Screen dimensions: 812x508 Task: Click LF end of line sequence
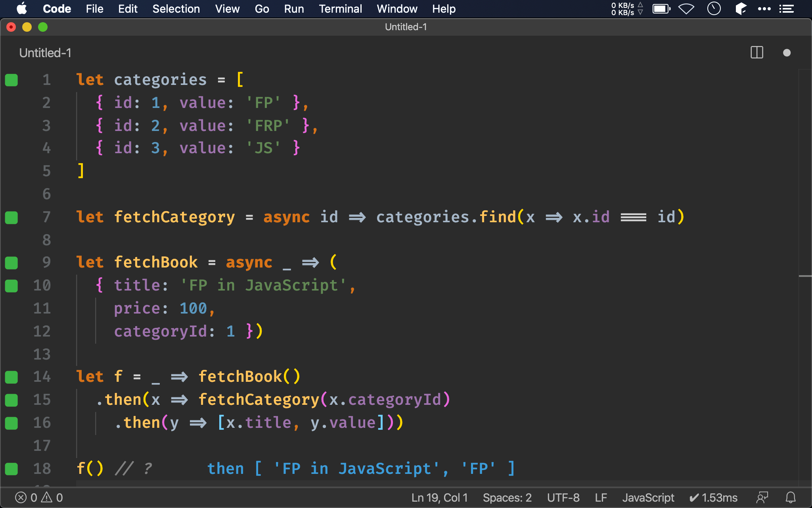[601, 497]
